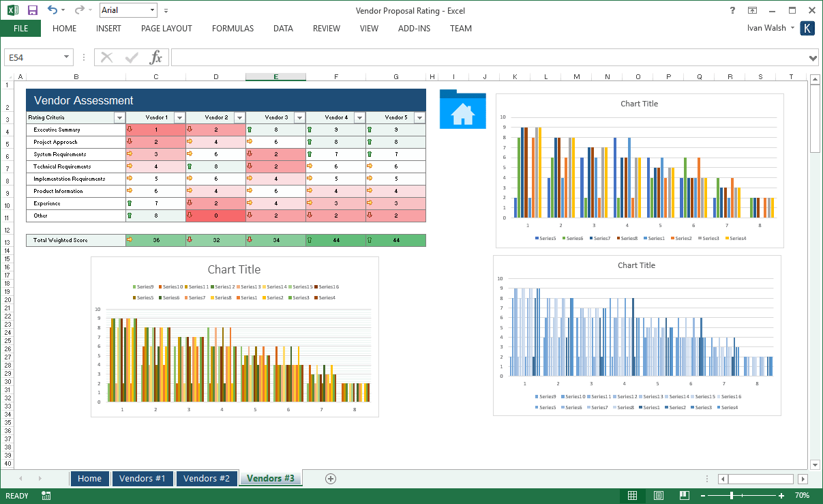
Task: Click the zoom slider handle
Action: 732,496
